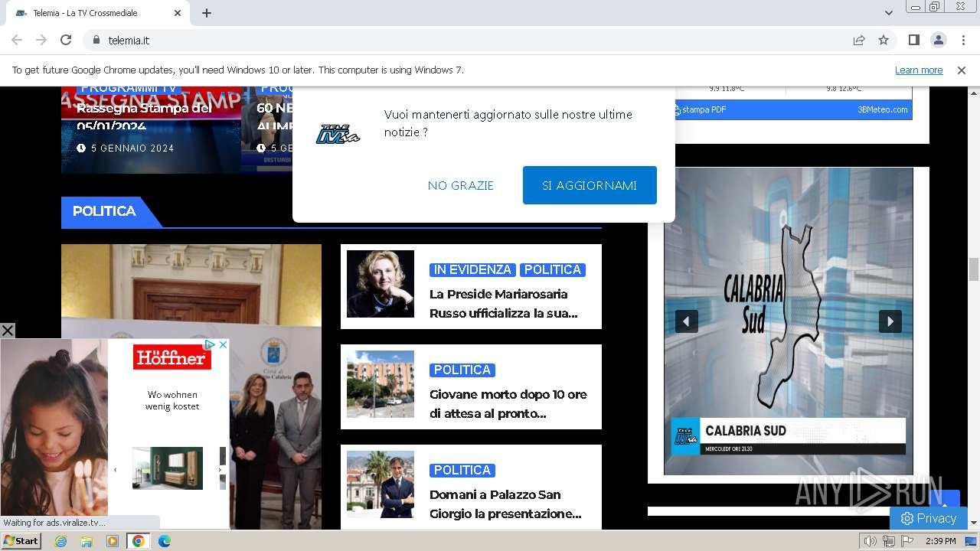Decline notifications with NO GRAZIE

461,185
